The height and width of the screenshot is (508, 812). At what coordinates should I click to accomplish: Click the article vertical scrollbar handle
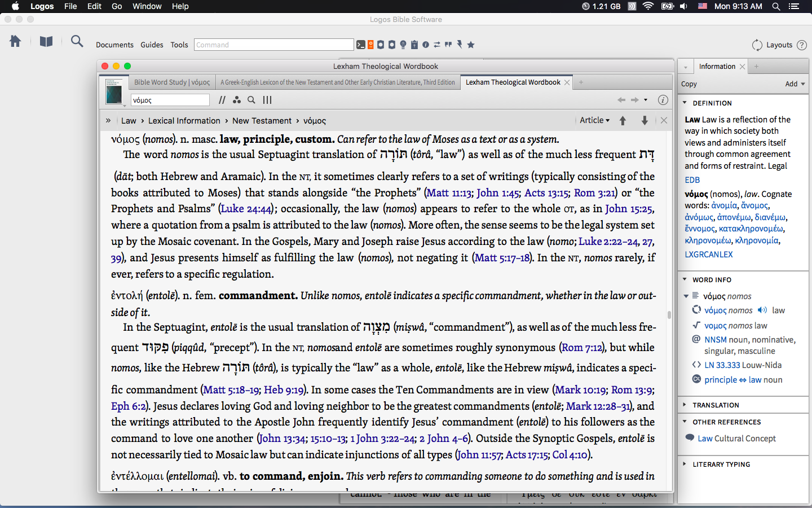coord(669,315)
